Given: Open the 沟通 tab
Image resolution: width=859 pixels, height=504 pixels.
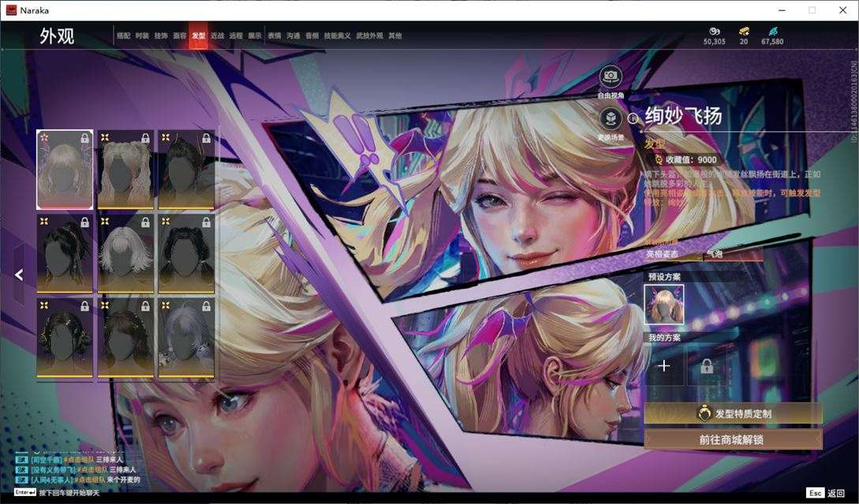Looking at the screenshot, I should (293, 35).
